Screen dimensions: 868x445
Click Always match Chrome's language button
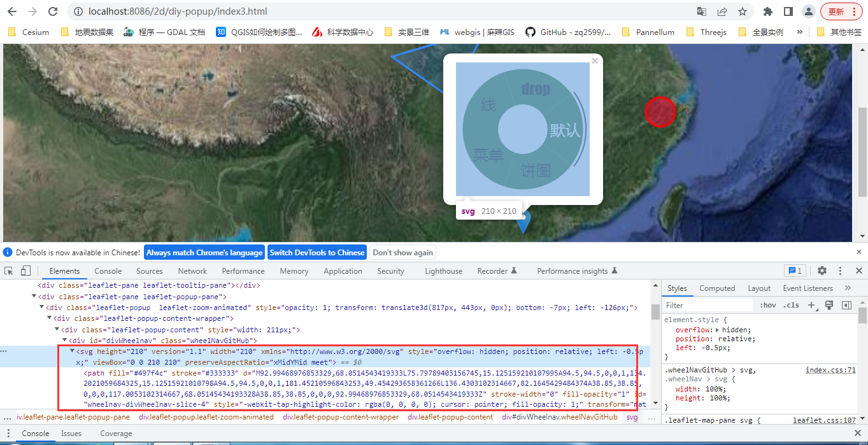pos(204,252)
